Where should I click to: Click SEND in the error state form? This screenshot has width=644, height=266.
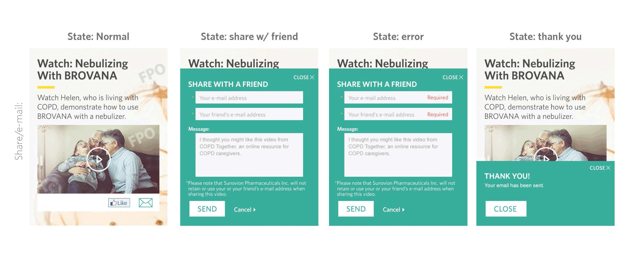(356, 209)
